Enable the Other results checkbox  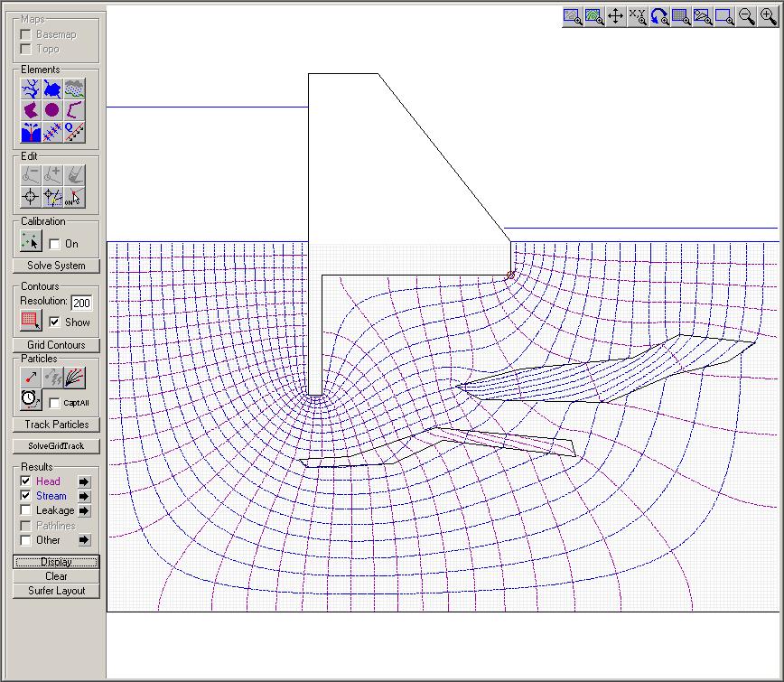tap(25, 540)
